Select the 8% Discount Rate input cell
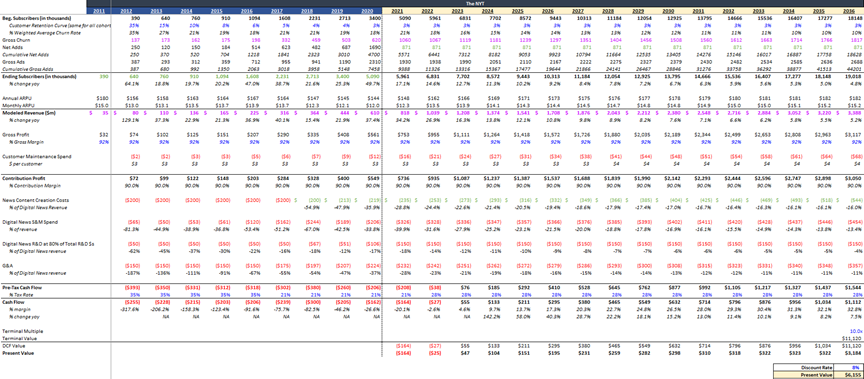This screenshot has width=864, height=379. [x=849, y=367]
